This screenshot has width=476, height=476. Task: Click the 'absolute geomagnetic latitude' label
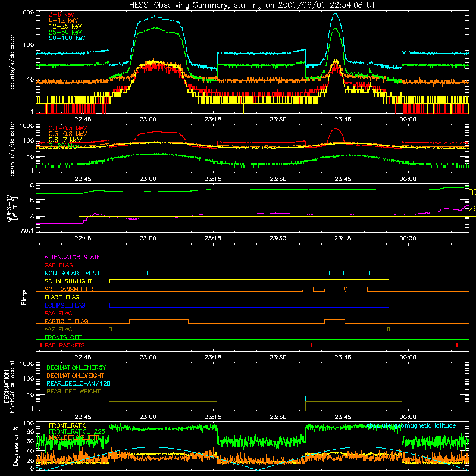coord(411,425)
